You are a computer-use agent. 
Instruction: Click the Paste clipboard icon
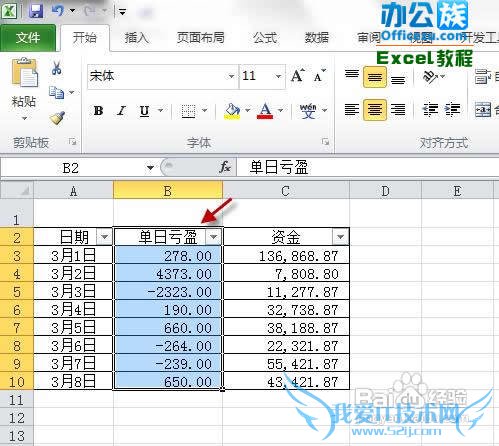pyautogui.click(x=24, y=72)
